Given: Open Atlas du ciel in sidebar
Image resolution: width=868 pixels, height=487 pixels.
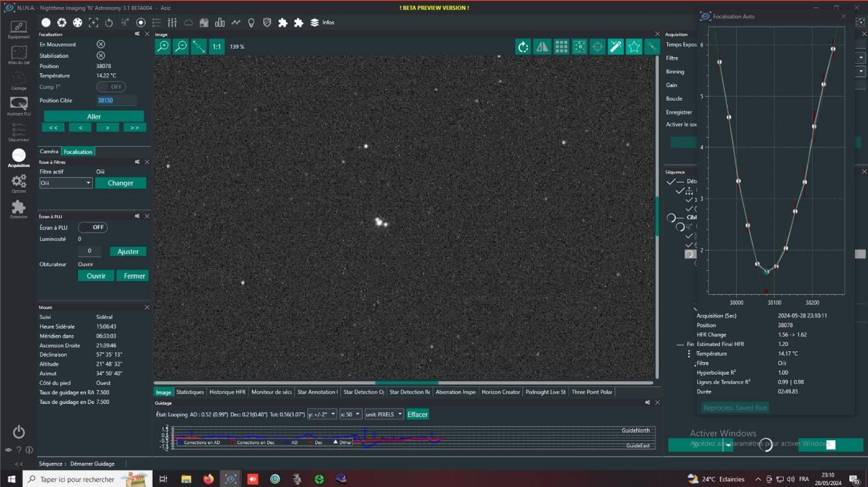Looking at the screenshot, I should (x=18, y=55).
